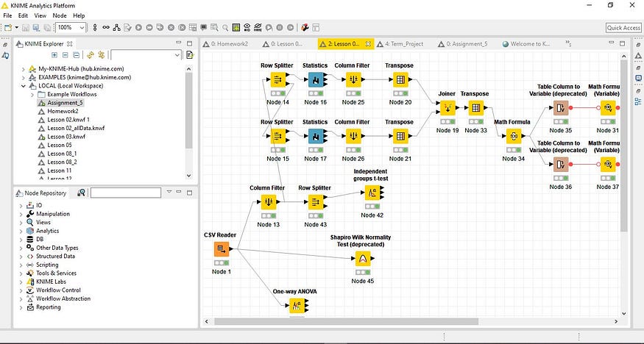Click the Expand All icon in KNIME Explorer
Image resolution: width=644 pixels, height=344 pixels.
(x=54, y=55)
